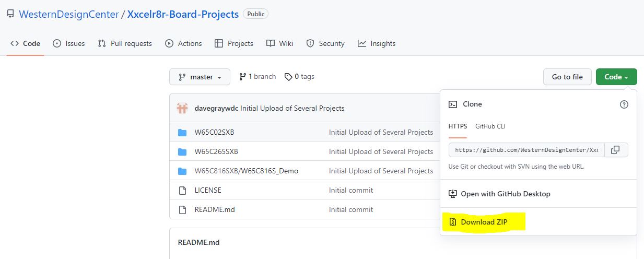The image size is (644, 259).
Task: Open the Xxcelr8r-Board-Projects repository link
Action: click(x=183, y=14)
